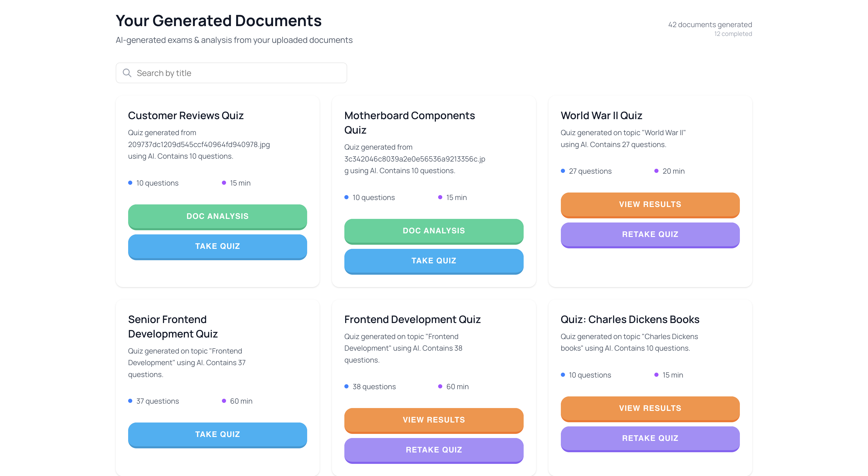Click '15 min' on Charles Dickens card
The image size is (868, 476).
672,375
